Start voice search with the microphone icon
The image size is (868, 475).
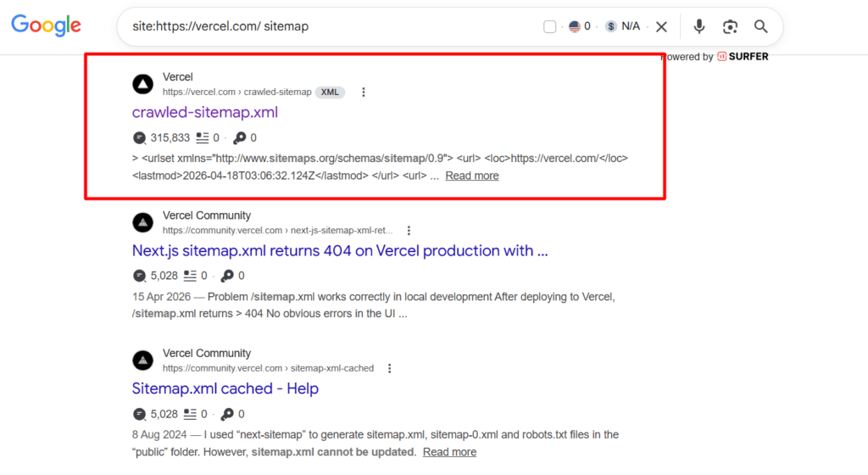pyautogui.click(x=699, y=26)
